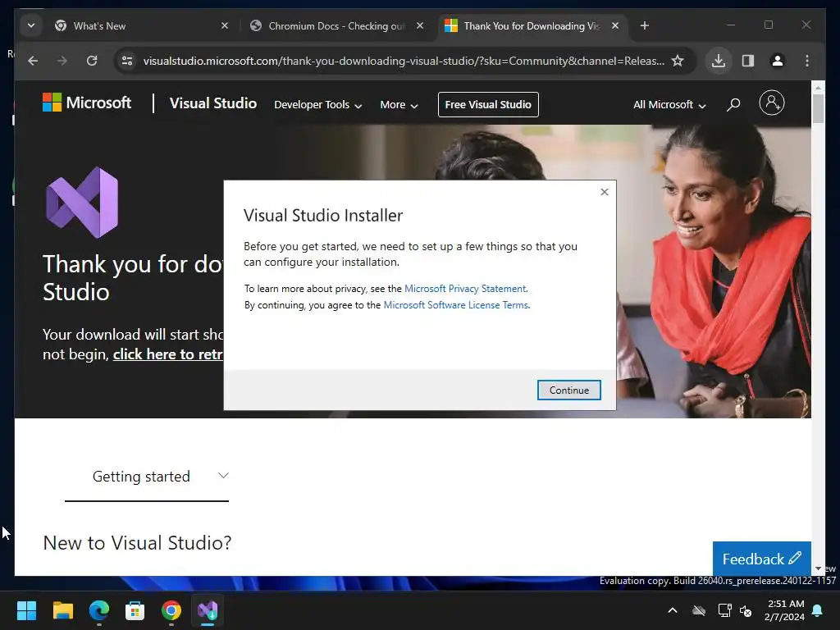Image resolution: width=840 pixels, height=630 pixels.
Task: Open Microsoft Software License Terms link
Action: coord(456,305)
